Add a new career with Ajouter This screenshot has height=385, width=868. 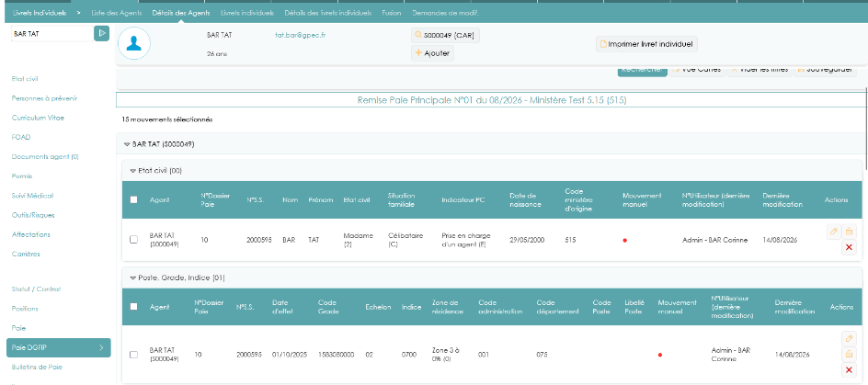(x=432, y=53)
